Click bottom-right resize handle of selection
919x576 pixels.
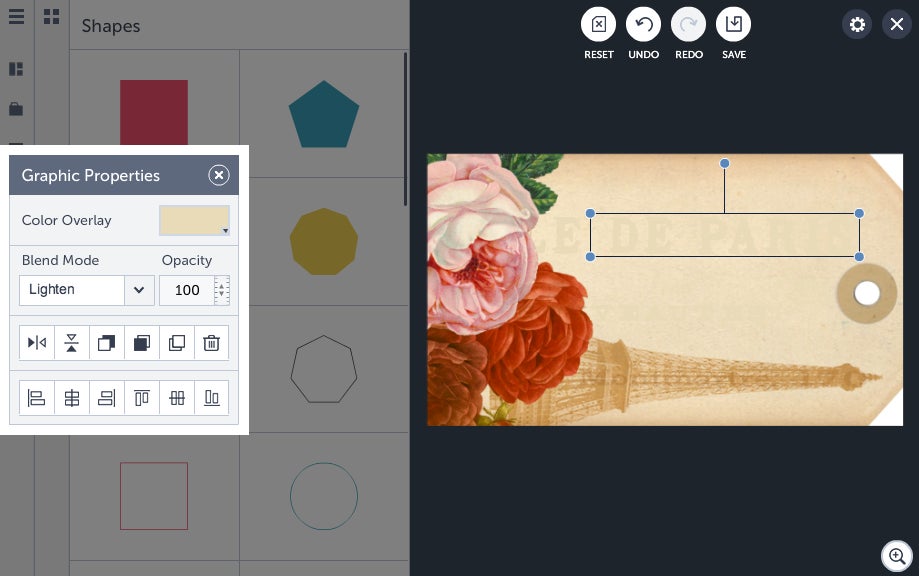click(x=859, y=257)
